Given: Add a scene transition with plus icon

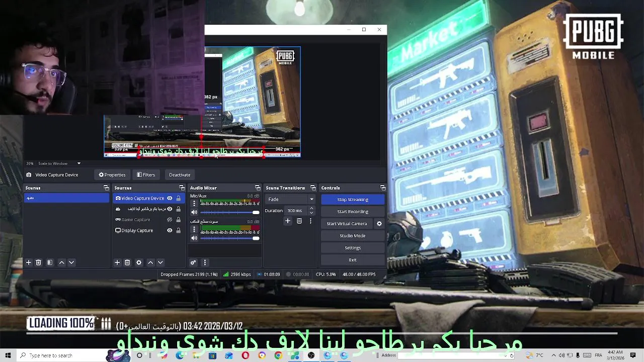Looking at the screenshot, I should pos(288,221).
